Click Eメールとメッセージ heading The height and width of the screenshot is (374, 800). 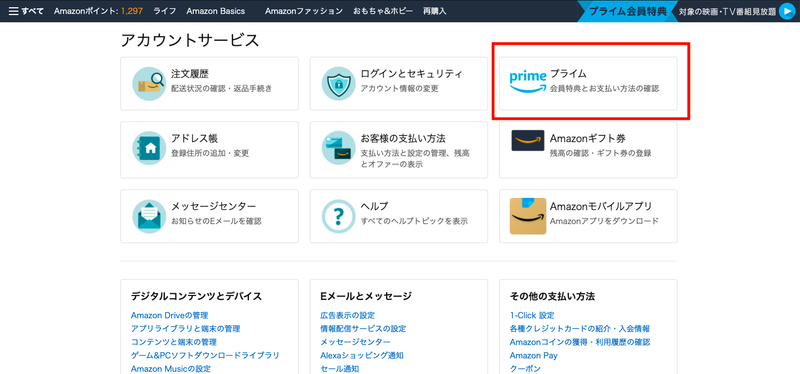pyautogui.click(x=366, y=296)
